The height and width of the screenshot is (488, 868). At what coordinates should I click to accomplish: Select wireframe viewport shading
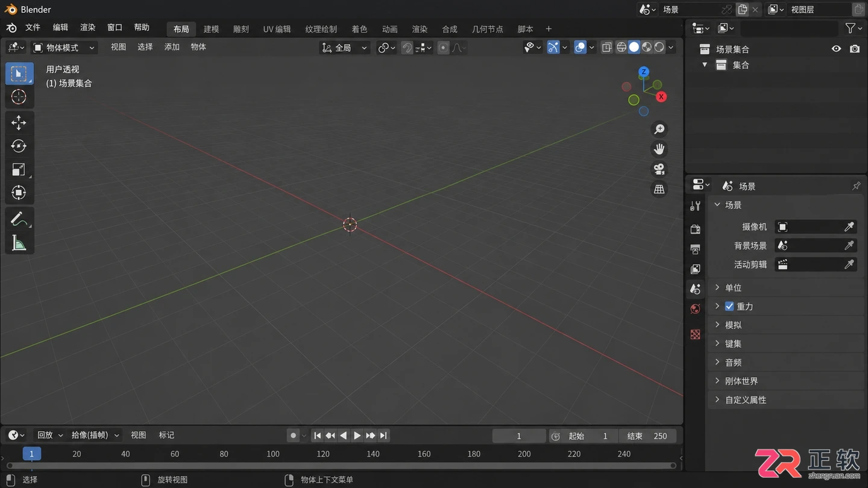(621, 47)
